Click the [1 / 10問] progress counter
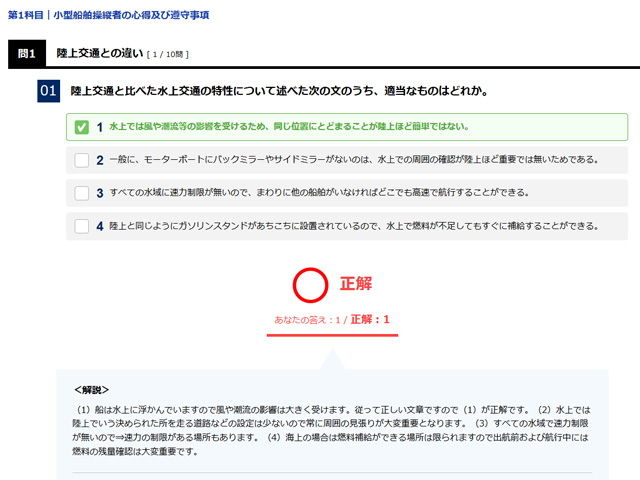The image size is (640, 480). tap(168, 54)
